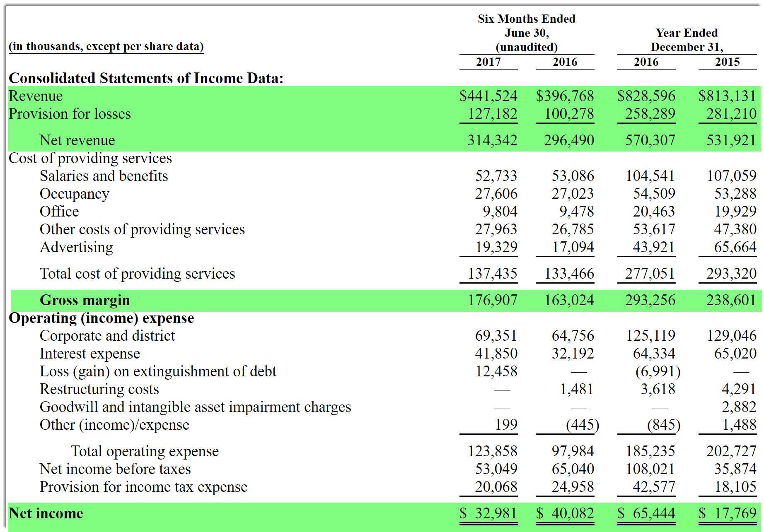Click the 'Interest expense' row label
This screenshot has height=532, width=764.
tap(90, 354)
